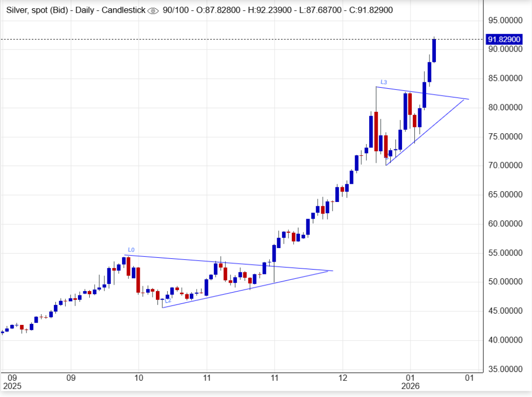
Task: Click the 91.82900 current price tag
Action: (x=504, y=39)
